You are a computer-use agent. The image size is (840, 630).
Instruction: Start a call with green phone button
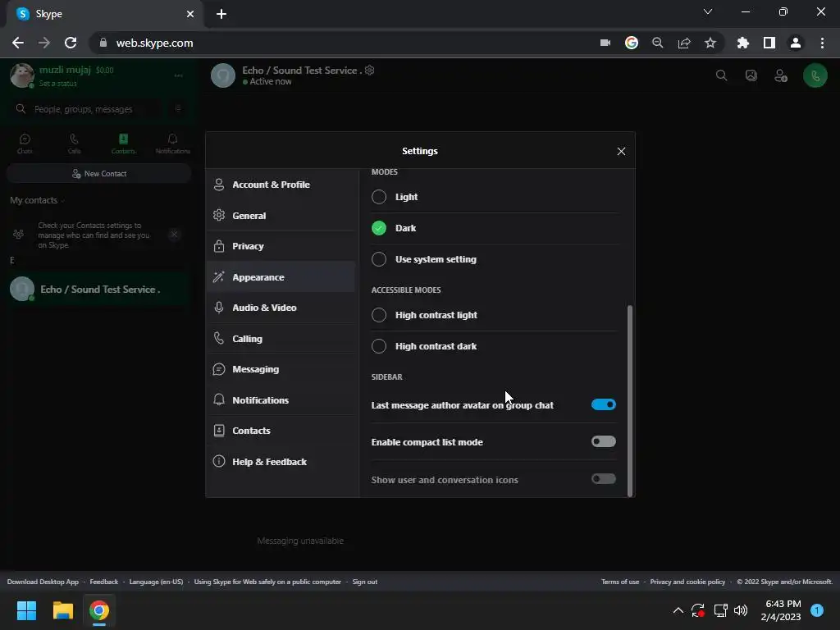(815, 76)
